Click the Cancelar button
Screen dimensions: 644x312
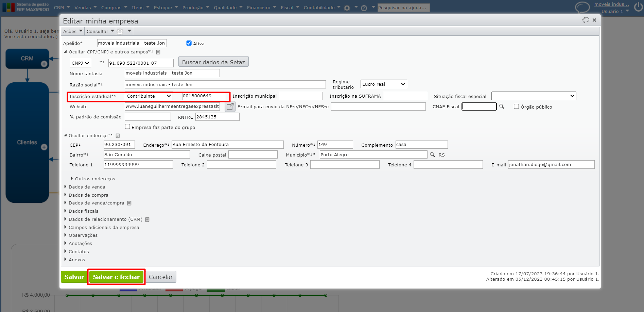coord(160,277)
